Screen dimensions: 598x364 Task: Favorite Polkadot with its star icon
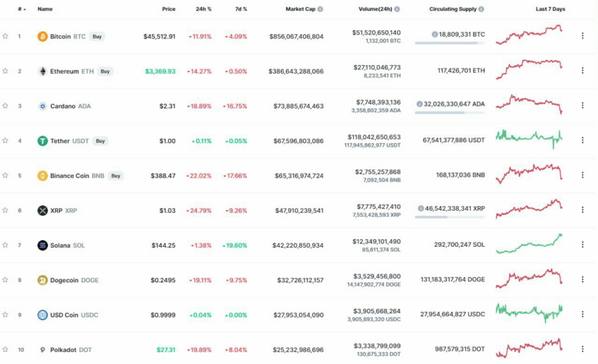tap(5, 349)
